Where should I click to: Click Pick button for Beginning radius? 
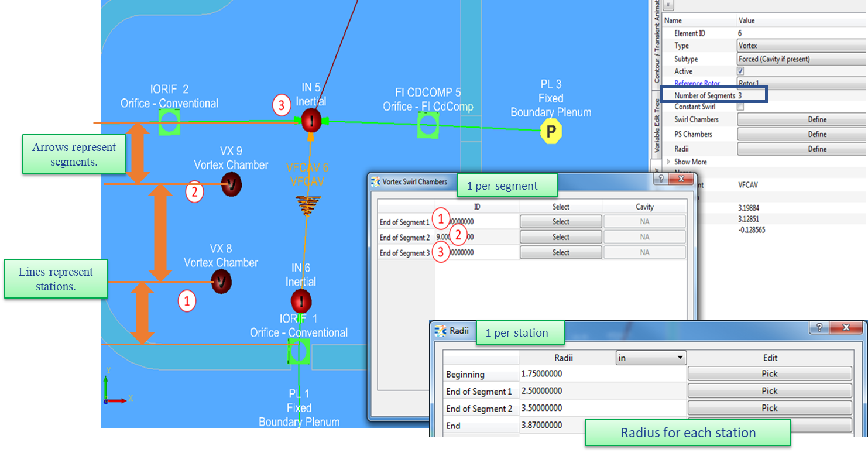tap(769, 373)
